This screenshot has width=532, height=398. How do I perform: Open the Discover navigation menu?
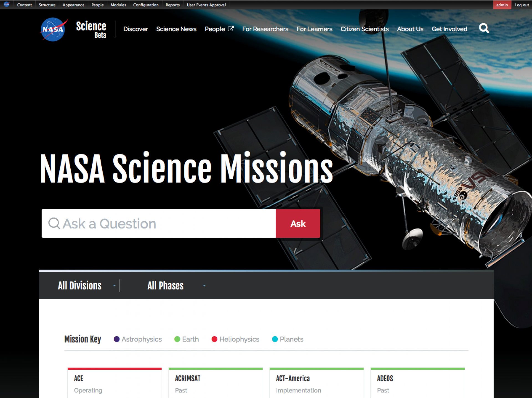(x=135, y=29)
